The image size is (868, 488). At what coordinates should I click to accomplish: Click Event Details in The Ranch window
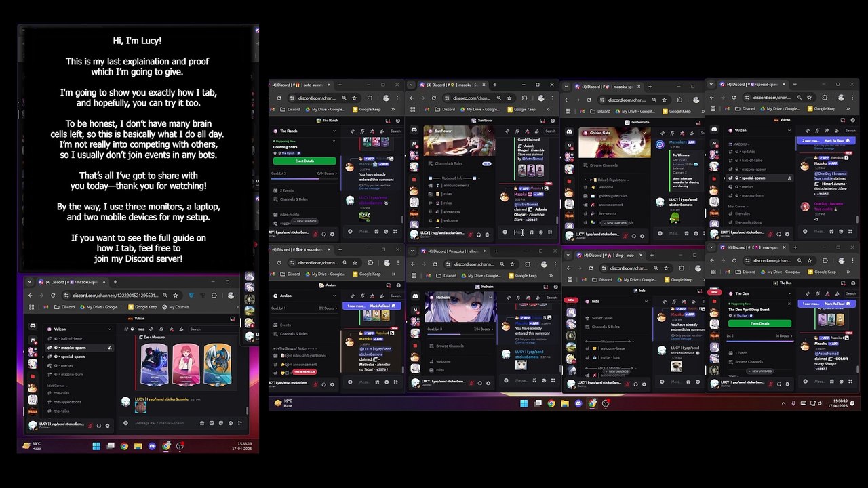pos(304,161)
